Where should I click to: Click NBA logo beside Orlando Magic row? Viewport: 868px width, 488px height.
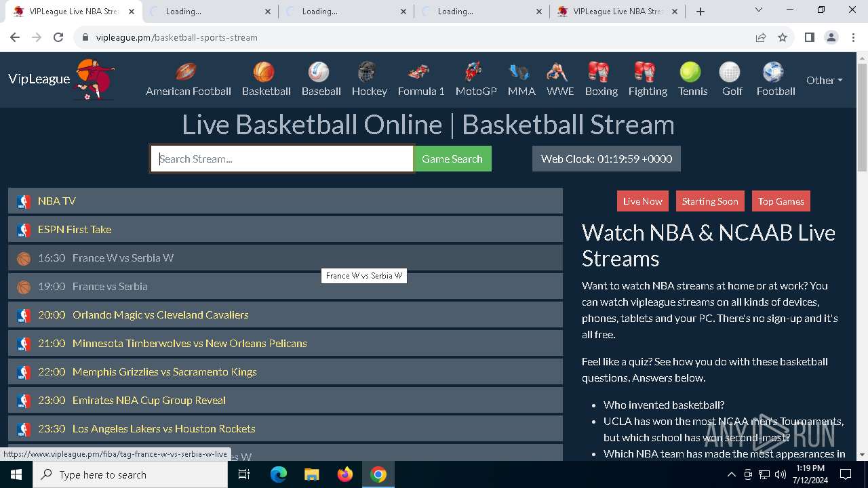(x=24, y=315)
